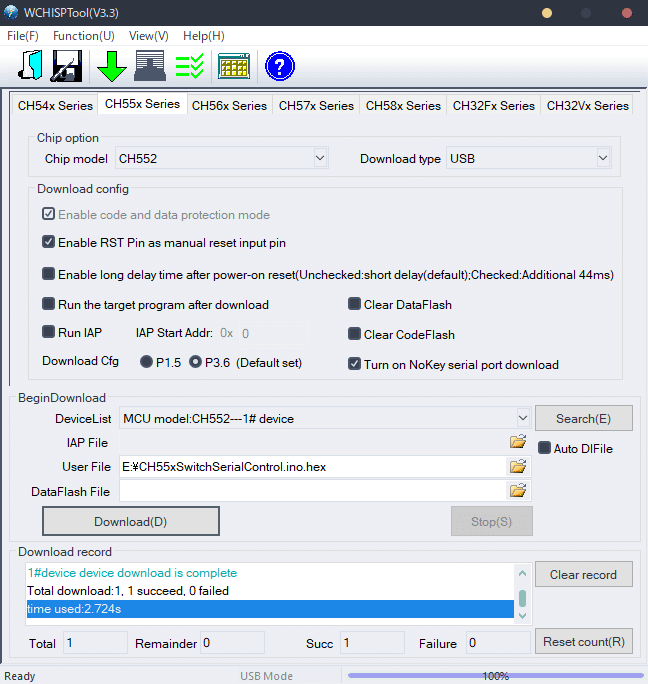648x684 pixels.
Task: Browse for DataFlash File using folder icon
Action: [x=518, y=491]
